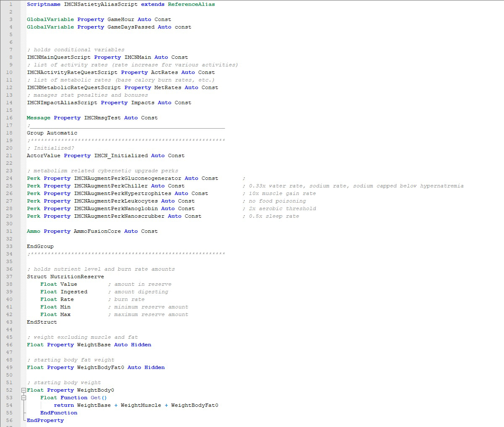Click comment '; 2x aerobic threshold'
The image size is (504, 427).
(x=279, y=208)
